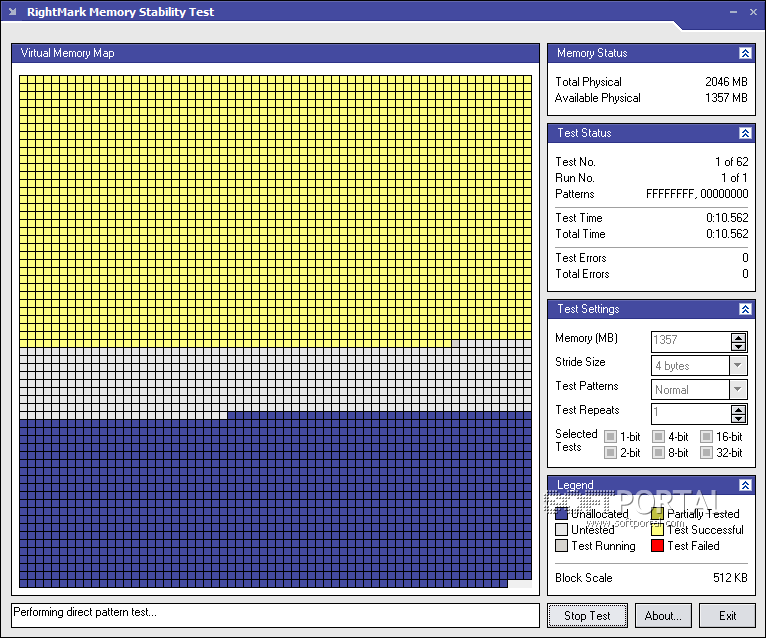
Task: Click the Test Successful yellow swatch
Action: tap(658, 530)
